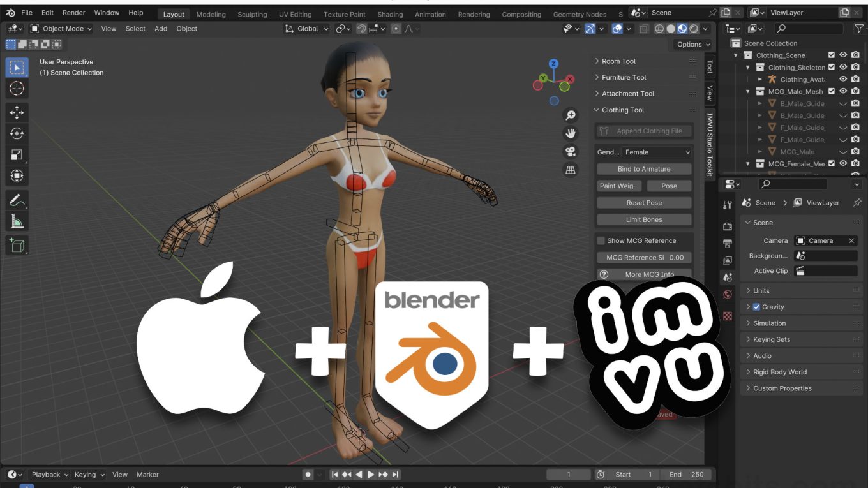868x488 pixels.
Task: Click the pan view hand gizmo
Action: coord(571,133)
